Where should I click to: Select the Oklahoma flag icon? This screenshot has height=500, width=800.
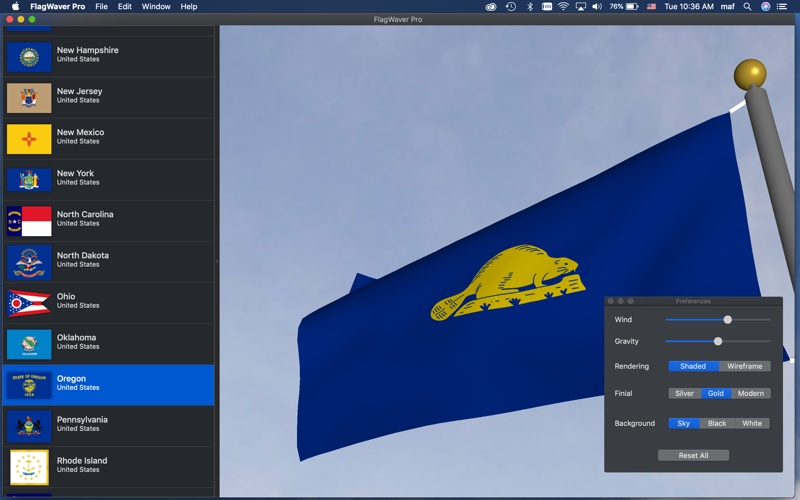[29, 344]
